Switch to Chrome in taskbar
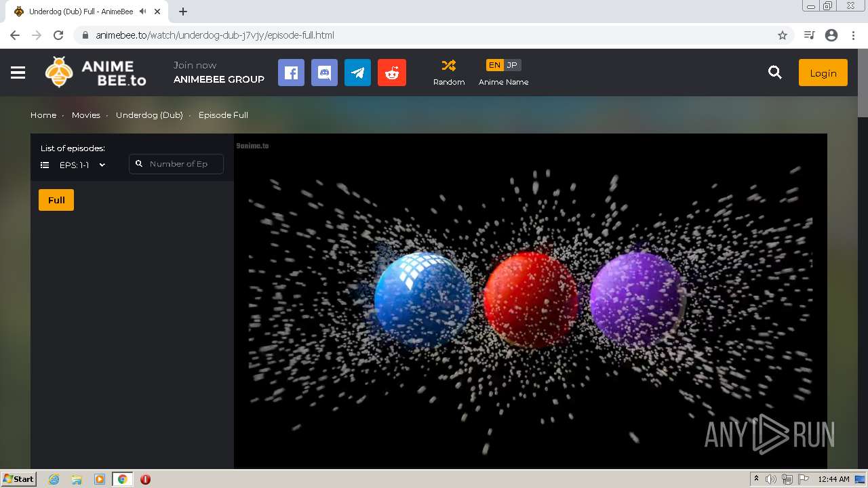Viewport: 868px width, 488px height. 122,479
